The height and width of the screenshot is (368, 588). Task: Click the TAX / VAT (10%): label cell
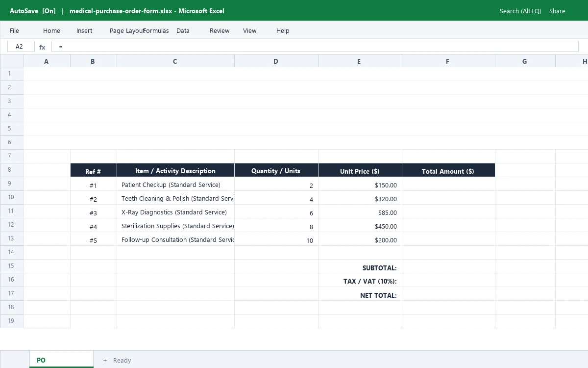pos(360,280)
